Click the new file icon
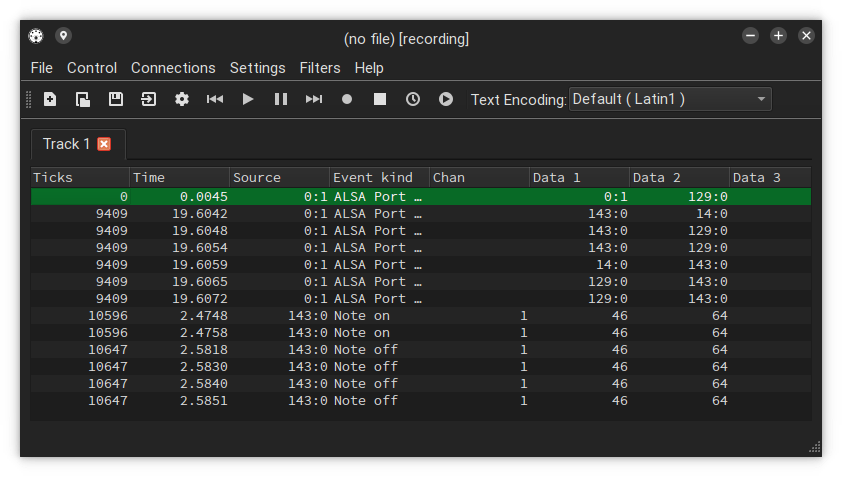This screenshot has height=477, width=842. click(50, 99)
